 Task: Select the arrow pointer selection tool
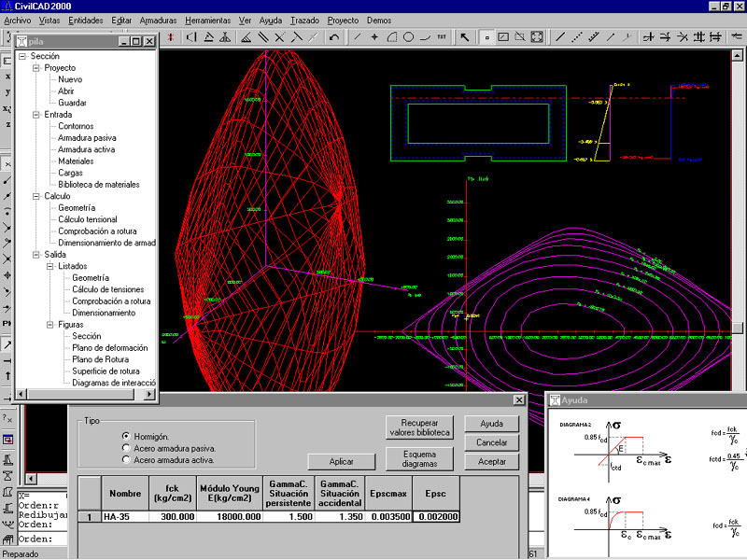(x=465, y=37)
